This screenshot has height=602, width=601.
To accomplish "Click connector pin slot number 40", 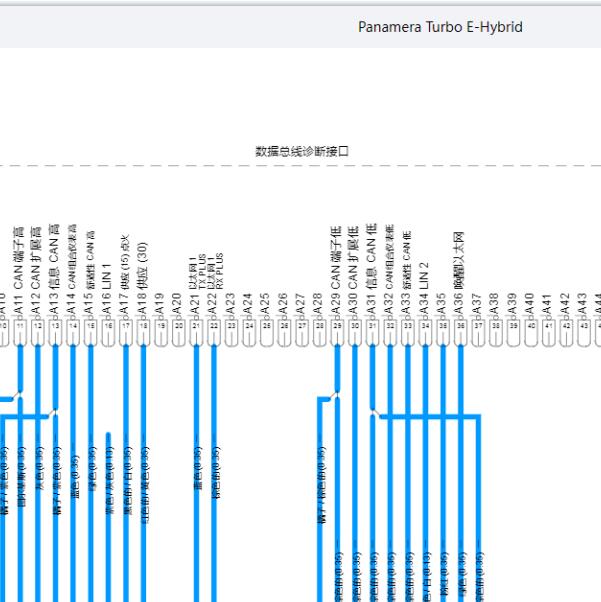I will click(531, 331).
